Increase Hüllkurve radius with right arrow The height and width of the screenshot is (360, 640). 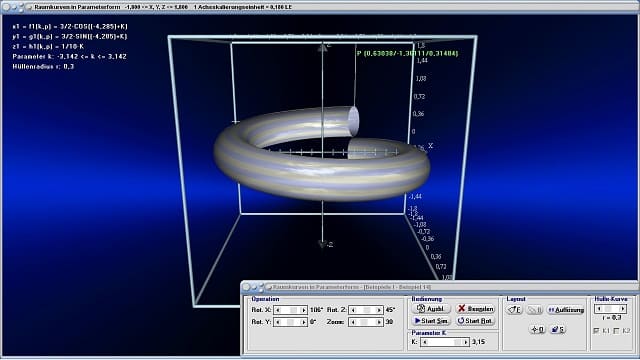[622, 309]
